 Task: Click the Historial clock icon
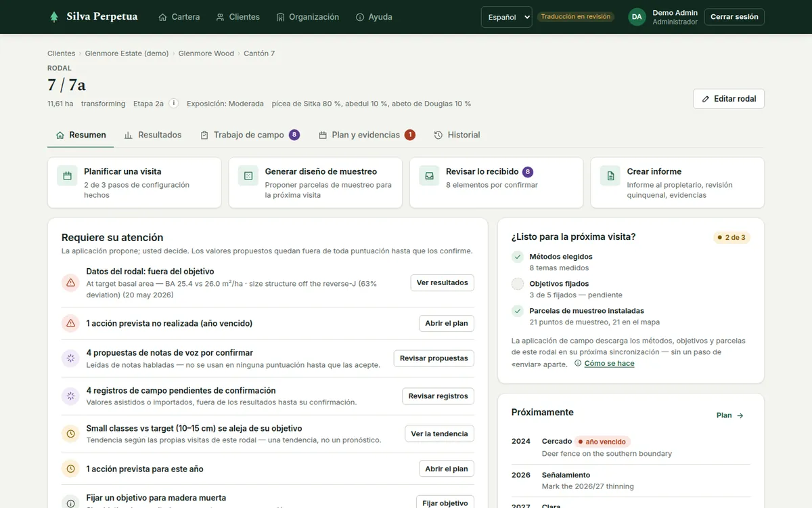coord(438,135)
